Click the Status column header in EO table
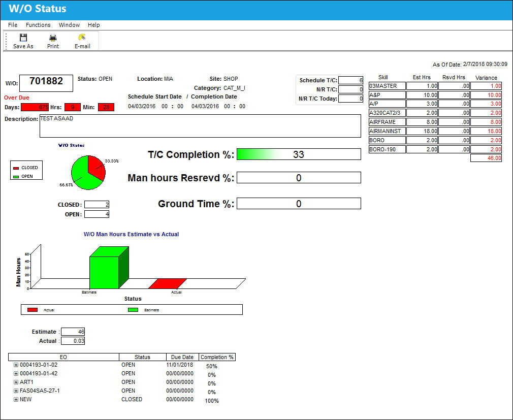This screenshot has height=420, width=513. point(142,357)
